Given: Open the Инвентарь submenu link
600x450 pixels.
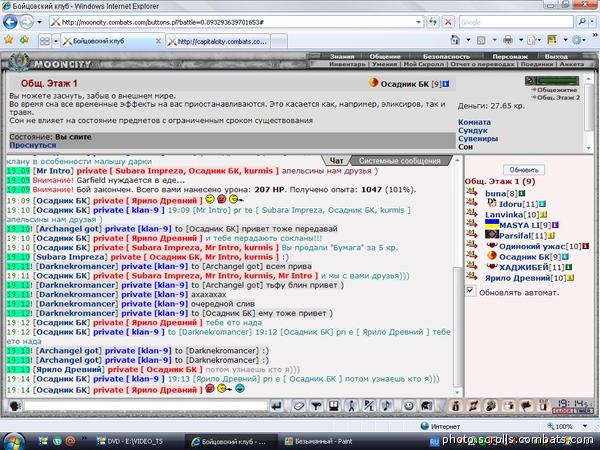Looking at the screenshot, I should tap(347, 64).
